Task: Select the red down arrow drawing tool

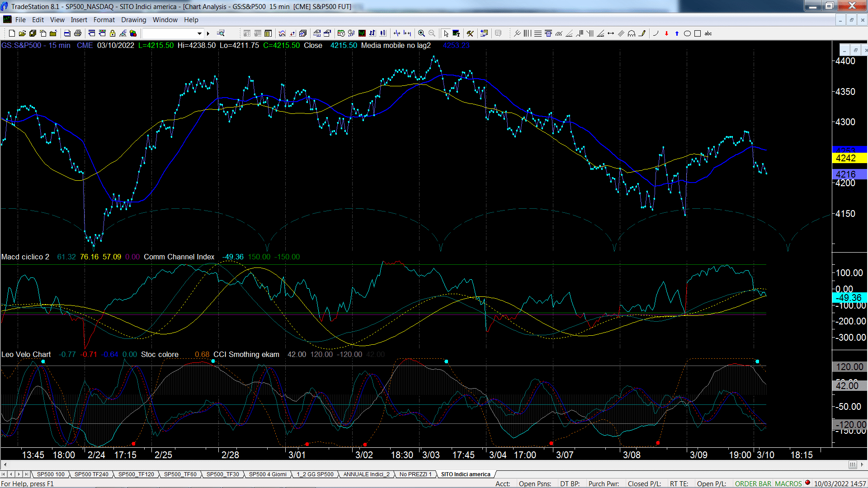Action: pos(666,33)
